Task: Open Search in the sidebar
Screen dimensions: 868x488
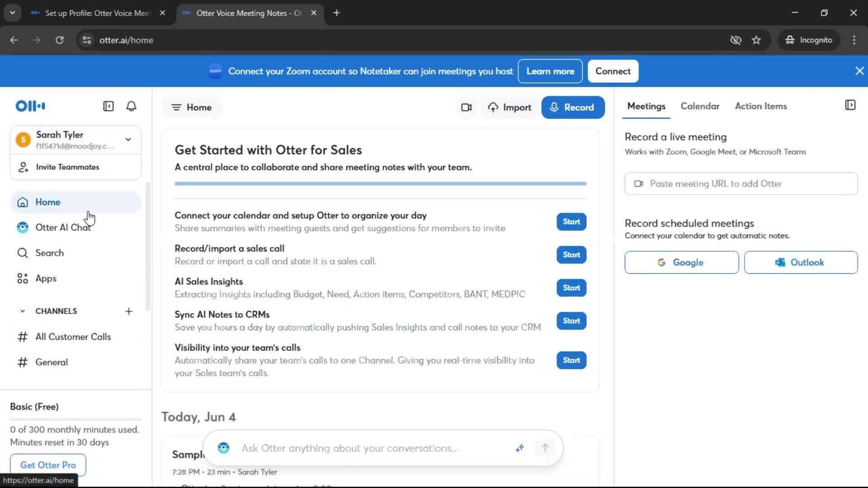Action: (76, 253)
